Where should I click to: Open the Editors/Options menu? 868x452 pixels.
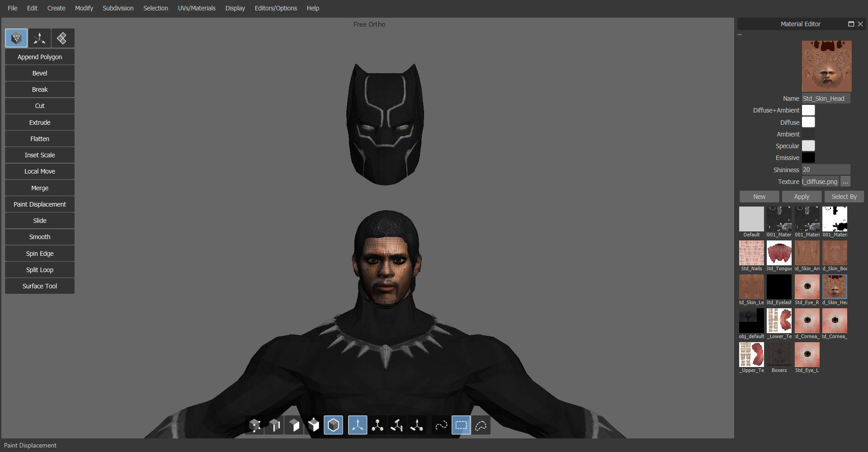pos(276,8)
